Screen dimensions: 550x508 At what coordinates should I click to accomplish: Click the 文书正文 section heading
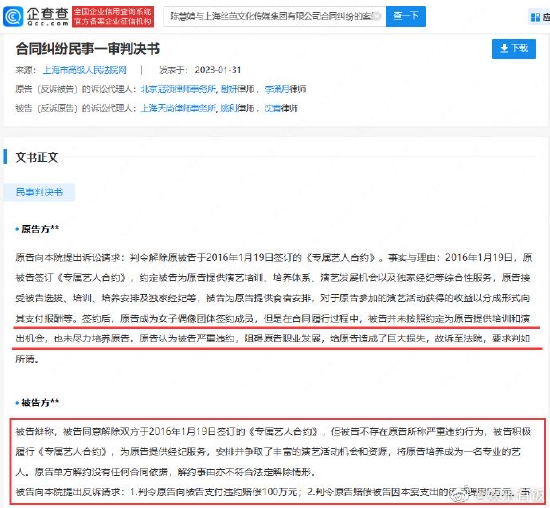(x=37, y=157)
